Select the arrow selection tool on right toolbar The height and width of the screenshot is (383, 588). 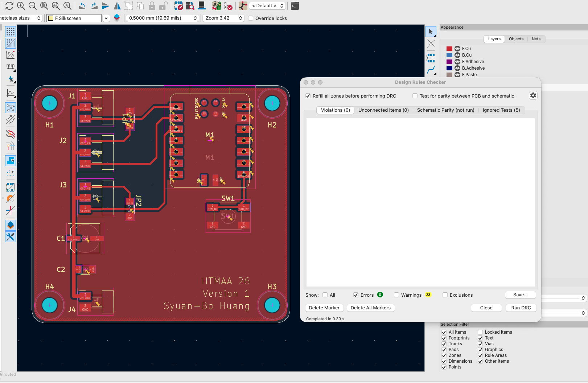tap(431, 32)
